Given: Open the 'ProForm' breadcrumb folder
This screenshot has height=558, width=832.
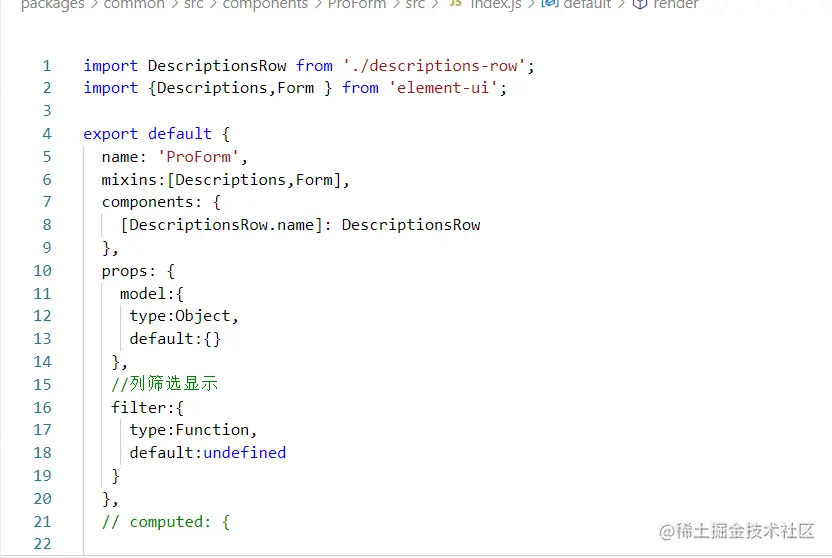Looking at the screenshot, I should click(x=357, y=4).
